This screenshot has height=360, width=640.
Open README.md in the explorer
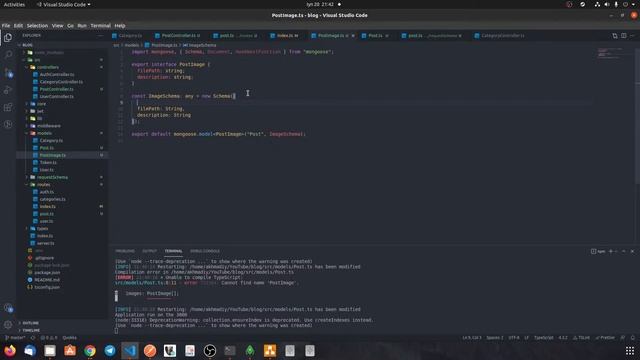click(x=47, y=280)
